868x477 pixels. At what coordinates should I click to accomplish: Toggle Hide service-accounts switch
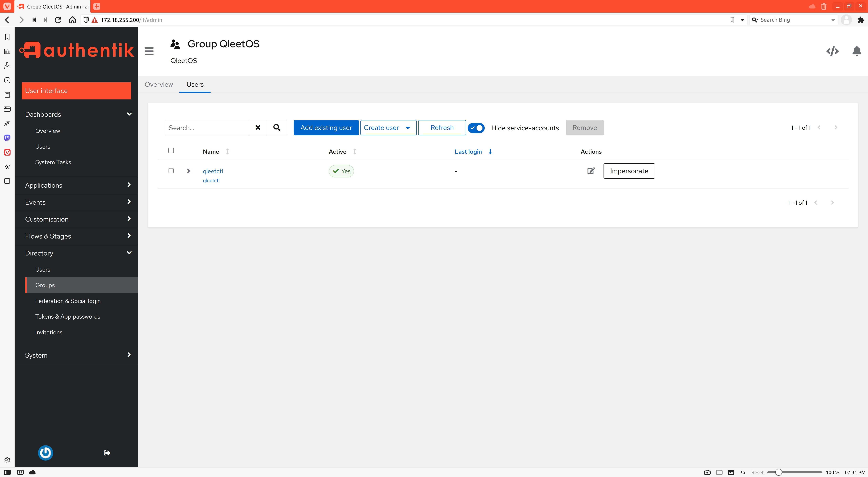click(x=476, y=128)
